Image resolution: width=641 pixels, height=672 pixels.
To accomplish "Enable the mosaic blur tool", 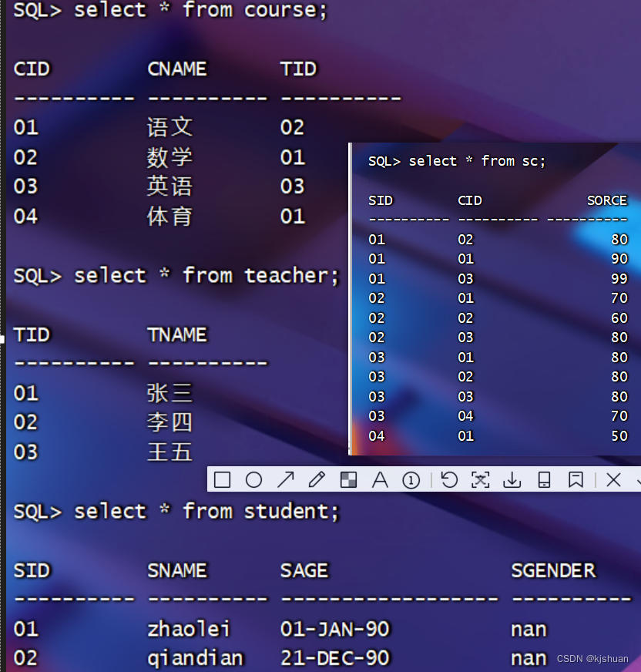I will coord(348,479).
